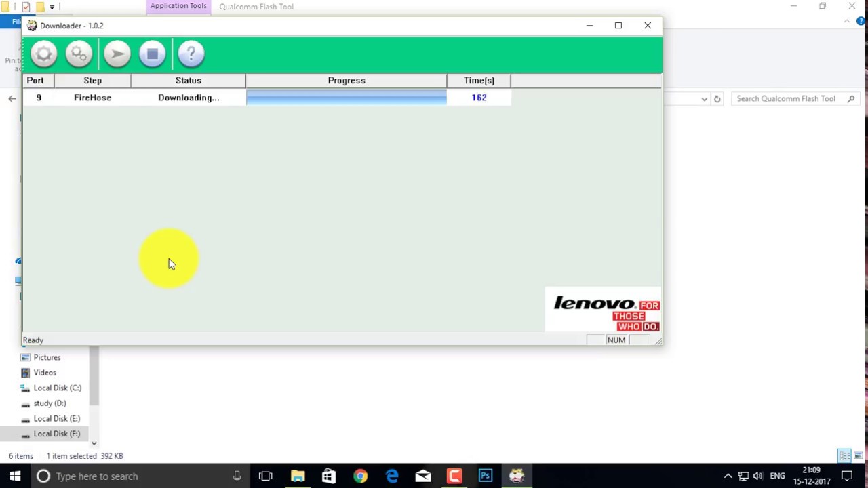
Task: Open volume control tray icon
Action: (758, 476)
